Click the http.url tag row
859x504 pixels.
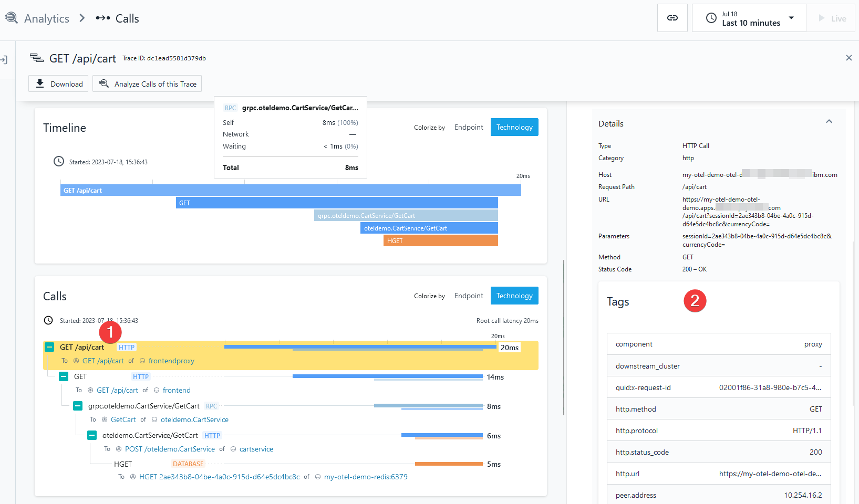click(x=719, y=474)
